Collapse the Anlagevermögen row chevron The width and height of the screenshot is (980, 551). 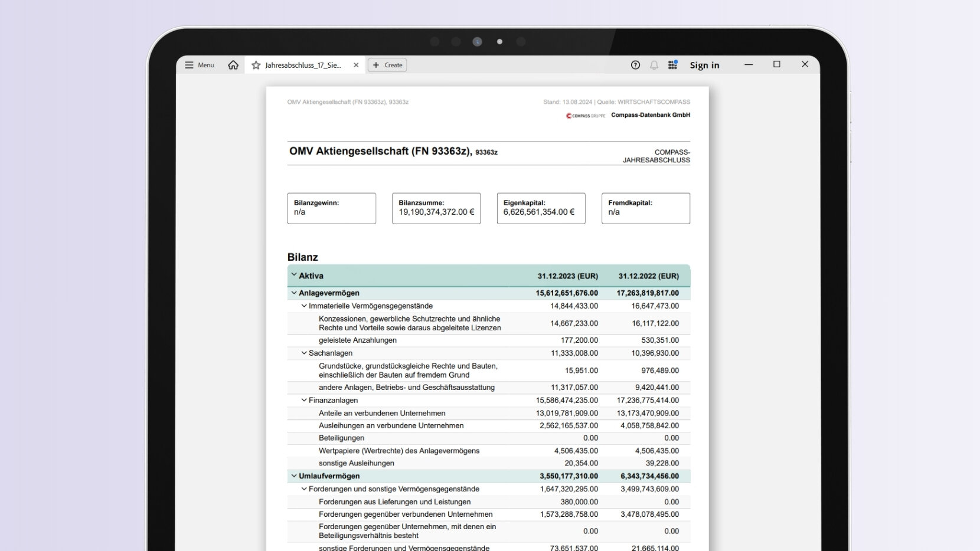click(x=293, y=293)
